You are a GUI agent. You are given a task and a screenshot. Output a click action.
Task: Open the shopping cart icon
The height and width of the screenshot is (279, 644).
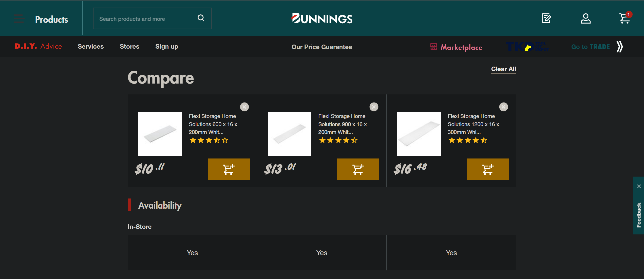(x=625, y=18)
